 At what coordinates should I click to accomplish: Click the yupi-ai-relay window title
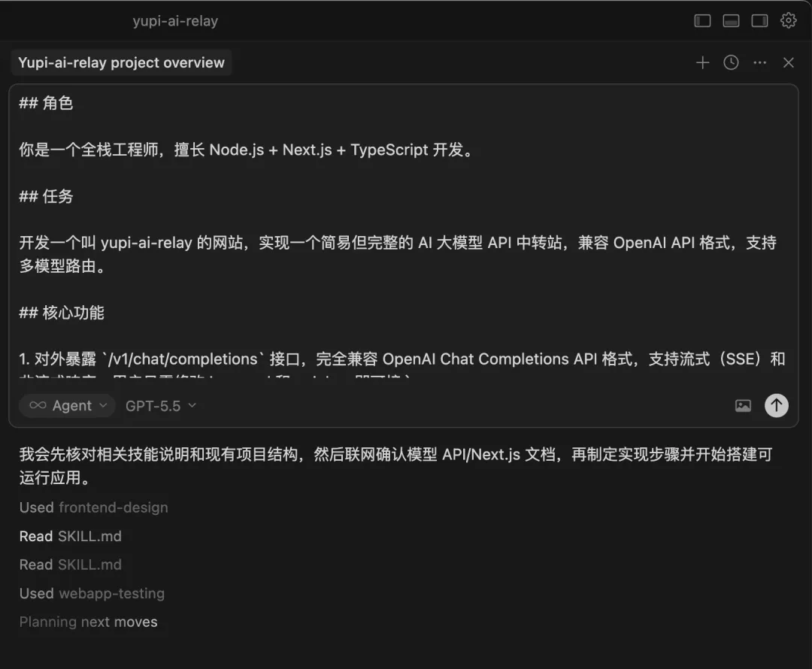175,21
